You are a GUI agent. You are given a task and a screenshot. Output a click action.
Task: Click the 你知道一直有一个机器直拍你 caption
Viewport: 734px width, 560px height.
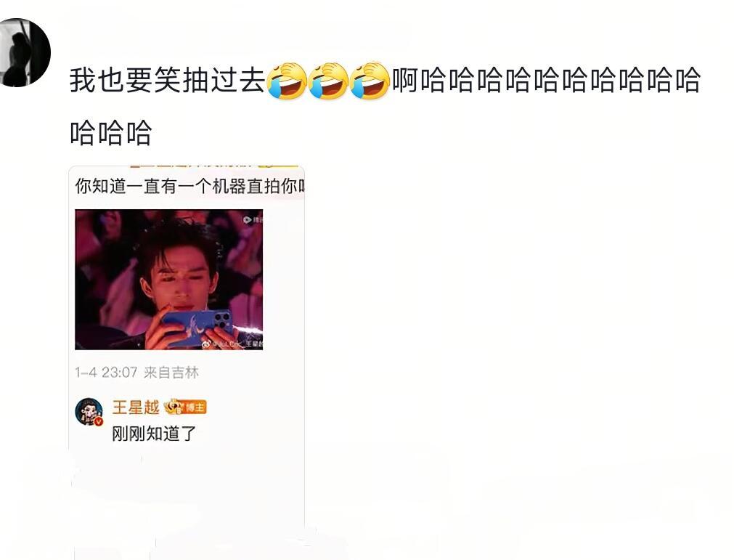click(x=189, y=186)
